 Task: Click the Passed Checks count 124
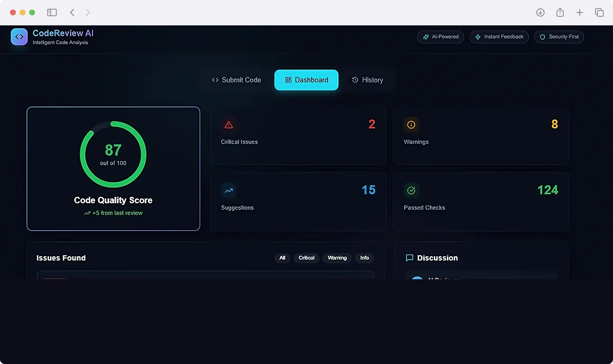tap(548, 190)
